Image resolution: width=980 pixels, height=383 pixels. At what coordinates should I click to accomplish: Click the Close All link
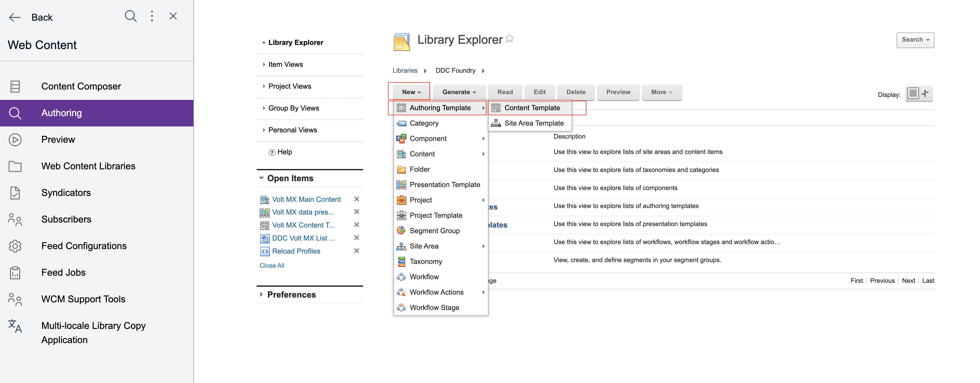point(272,265)
